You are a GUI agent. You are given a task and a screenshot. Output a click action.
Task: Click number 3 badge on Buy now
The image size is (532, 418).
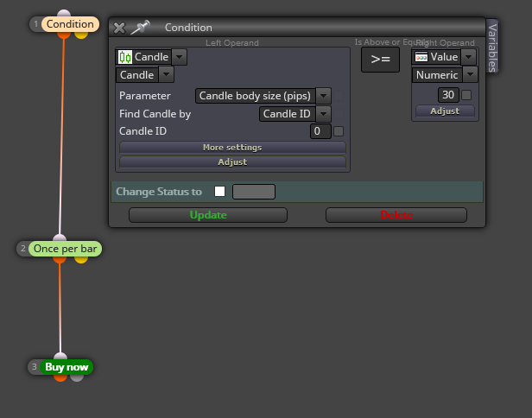[35, 367]
